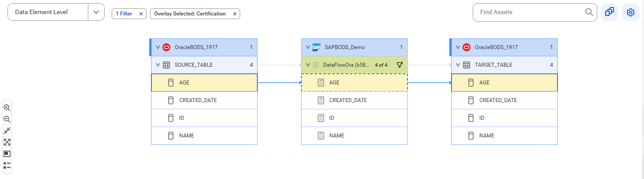Select NAME element in DataFlowOra
644x179 pixels.
(x=354, y=136)
